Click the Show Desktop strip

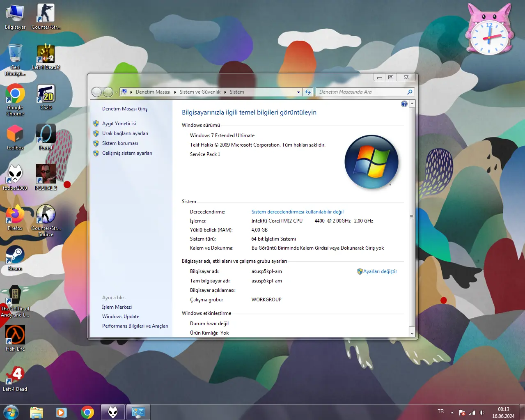522,412
